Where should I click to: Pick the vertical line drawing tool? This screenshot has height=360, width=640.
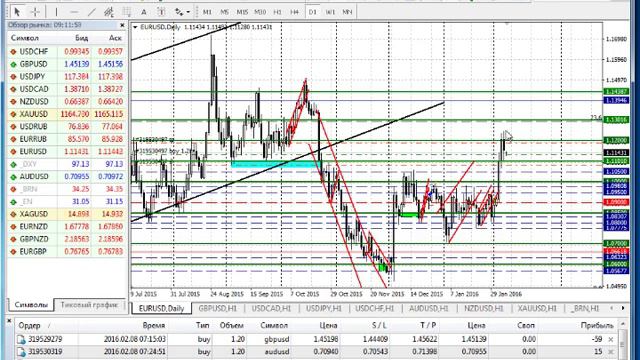click(x=56, y=12)
